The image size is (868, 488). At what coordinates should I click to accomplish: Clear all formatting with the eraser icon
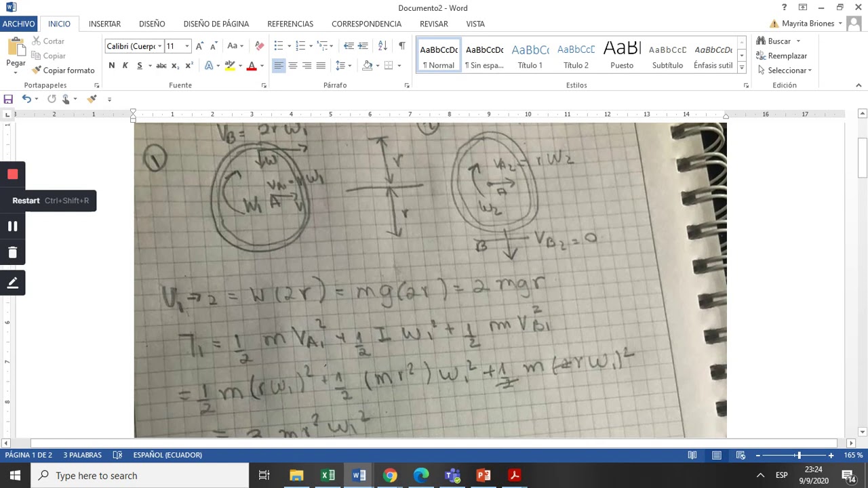pos(259,46)
